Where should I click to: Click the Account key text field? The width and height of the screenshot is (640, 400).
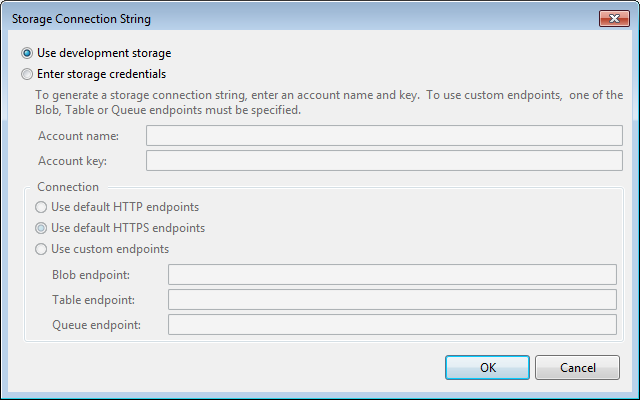click(x=384, y=161)
